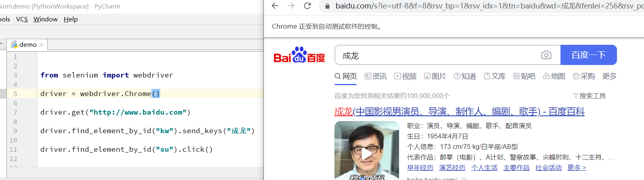644x180 pixels.
Task: Click line number 5 in the gutter
Action: pyautogui.click(x=15, y=94)
